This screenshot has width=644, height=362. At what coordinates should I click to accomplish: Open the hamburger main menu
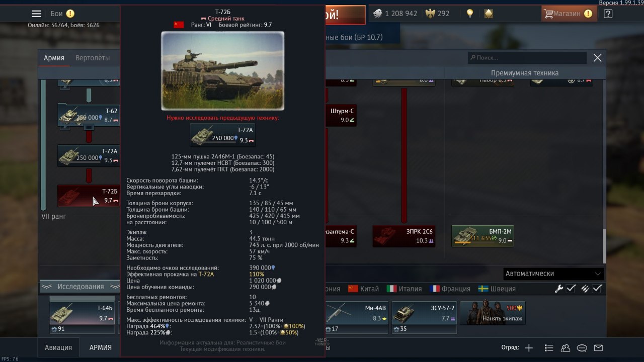pyautogui.click(x=36, y=14)
